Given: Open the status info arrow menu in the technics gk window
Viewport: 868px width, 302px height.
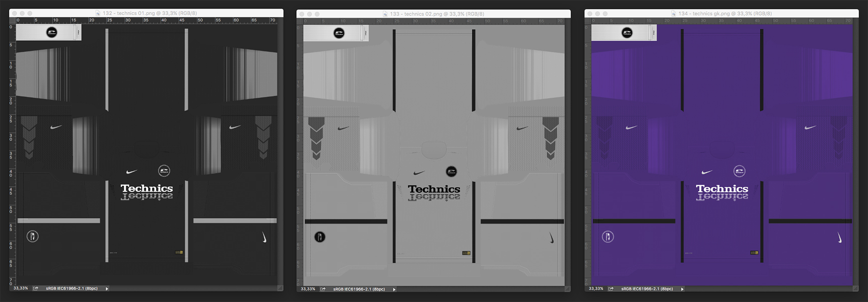Looking at the screenshot, I should tap(682, 289).
